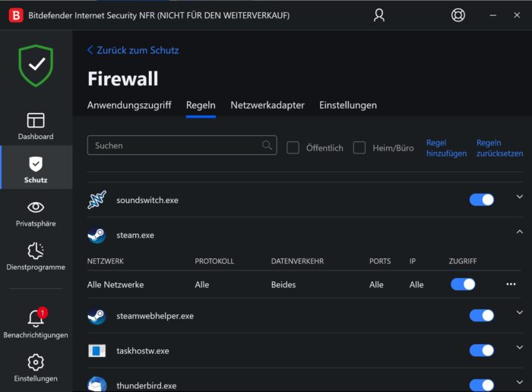This screenshot has height=392, width=532.
Task: Minimize the Bitdefender window
Action: pyautogui.click(x=493, y=15)
